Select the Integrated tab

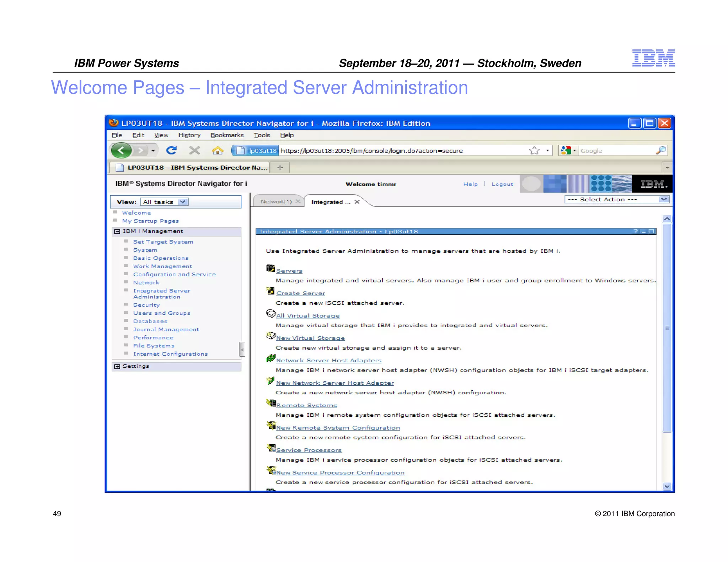(331, 202)
